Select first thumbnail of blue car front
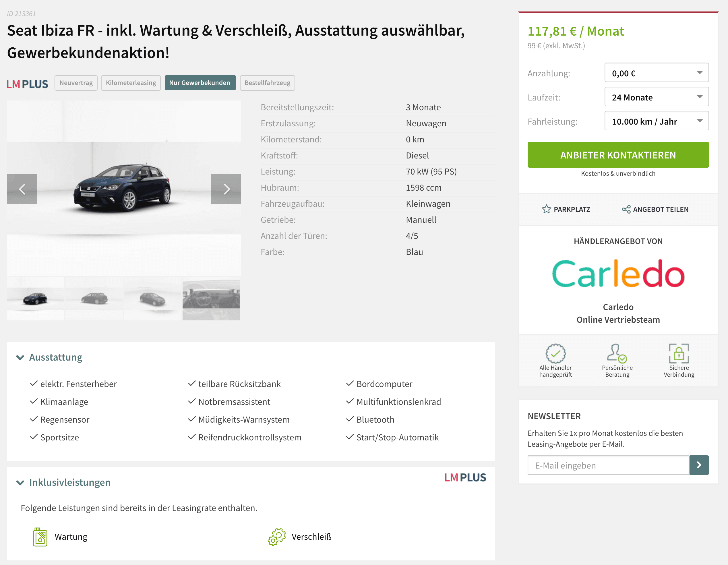Screen dimensions: 728x565 click(36, 299)
